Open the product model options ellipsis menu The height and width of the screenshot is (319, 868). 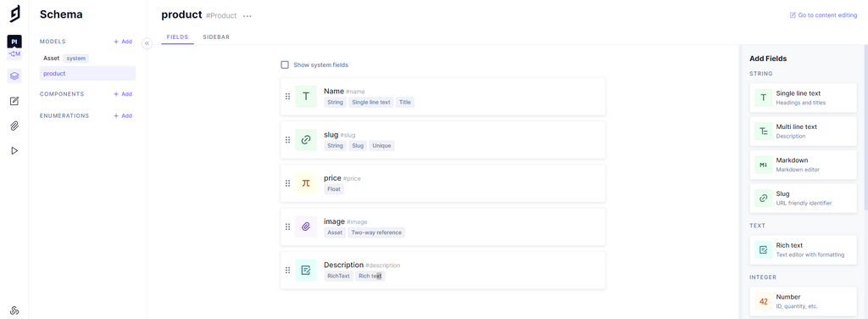coord(248,16)
